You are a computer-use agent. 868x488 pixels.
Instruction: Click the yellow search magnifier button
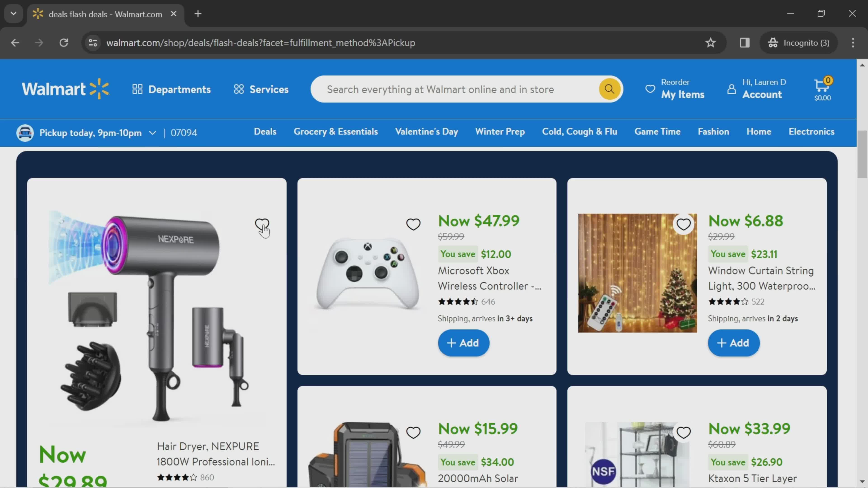609,89
